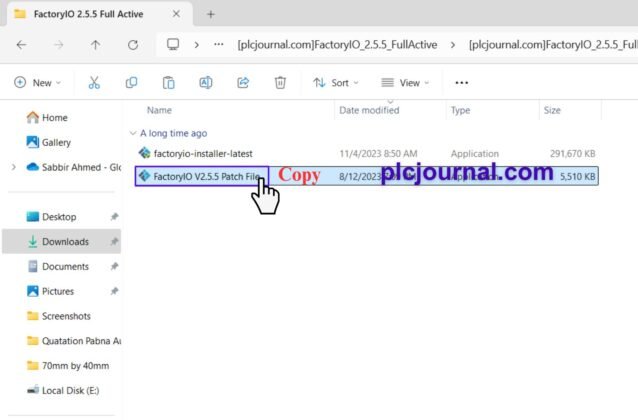Open Local Disk (E:) in sidebar
The width and height of the screenshot is (638, 420).
[71, 389]
